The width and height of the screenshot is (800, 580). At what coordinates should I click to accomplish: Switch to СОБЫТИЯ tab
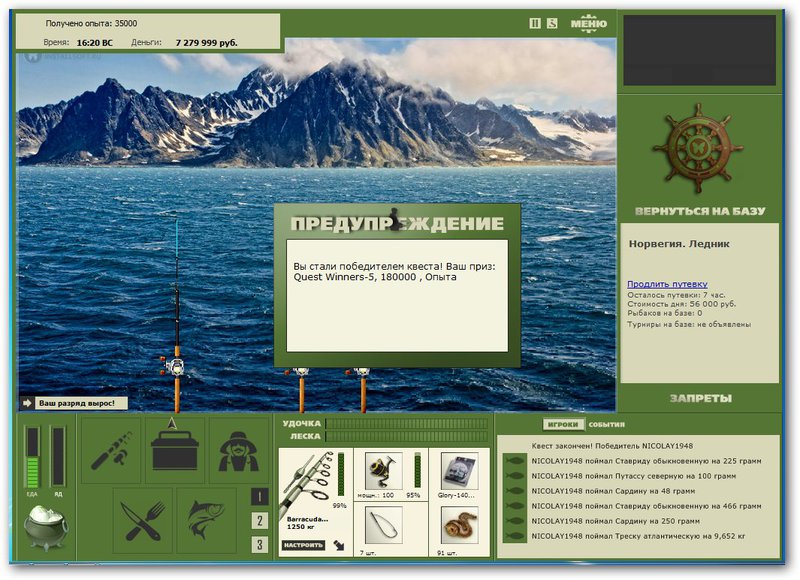coord(606,424)
